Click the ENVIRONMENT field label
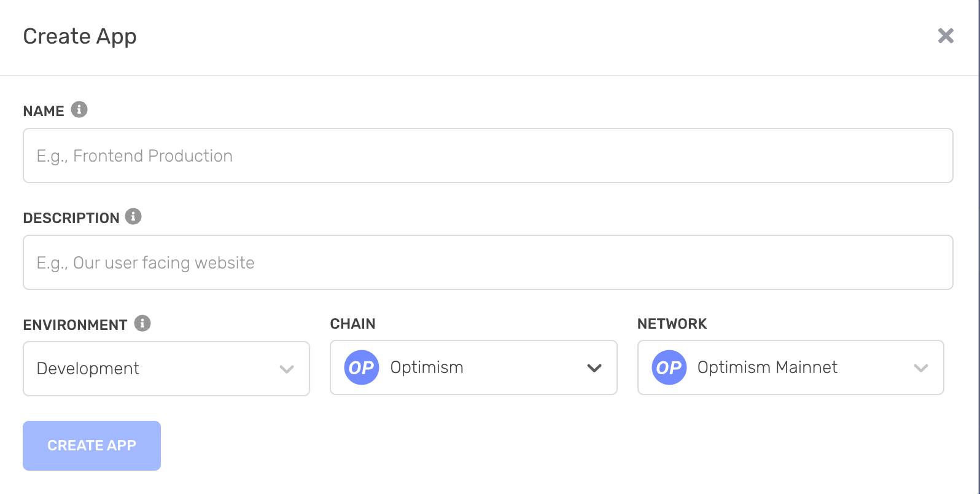980x494 pixels. [x=76, y=325]
